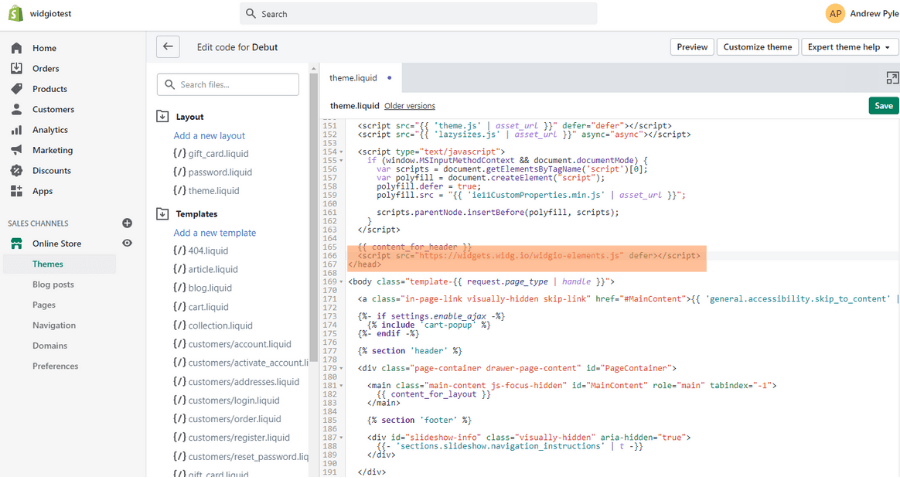Click the green Save button

pyautogui.click(x=883, y=106)
